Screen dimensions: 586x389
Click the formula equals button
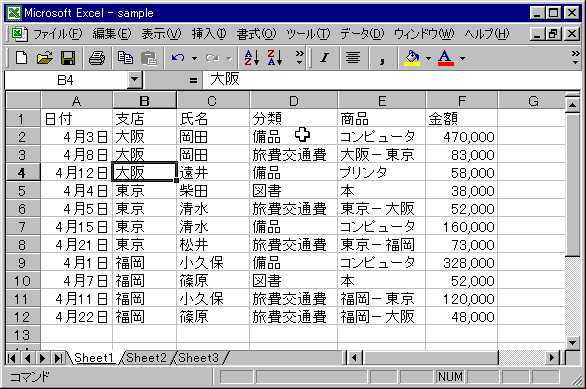tap(193, 80)
